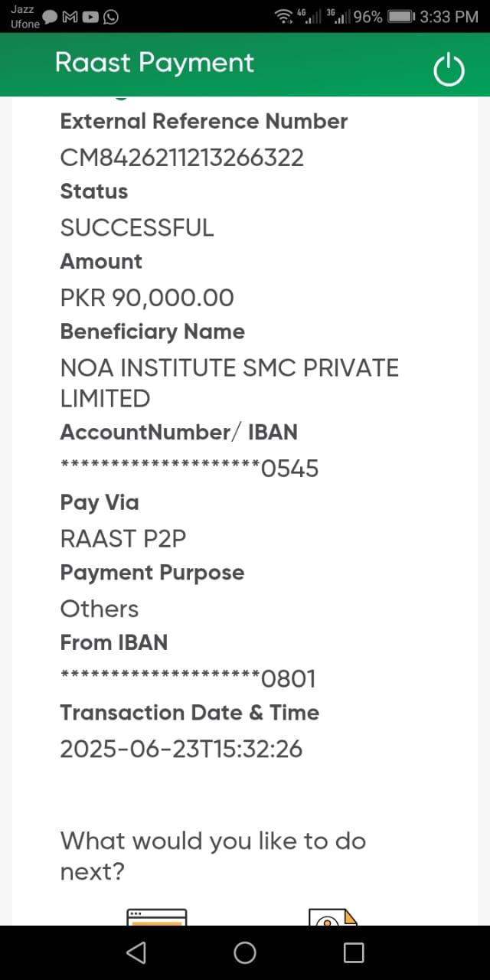Tap the document icon under next actions

click(x=332, y=916)
